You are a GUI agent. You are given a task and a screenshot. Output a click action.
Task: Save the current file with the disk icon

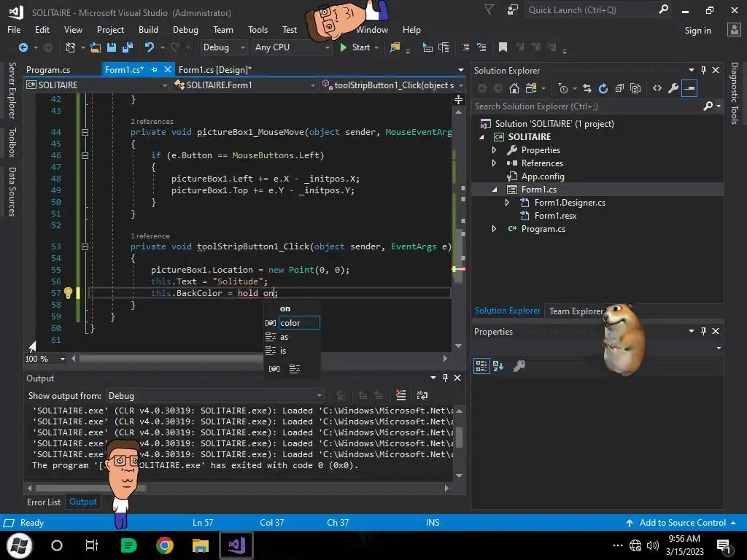(112, 47)
